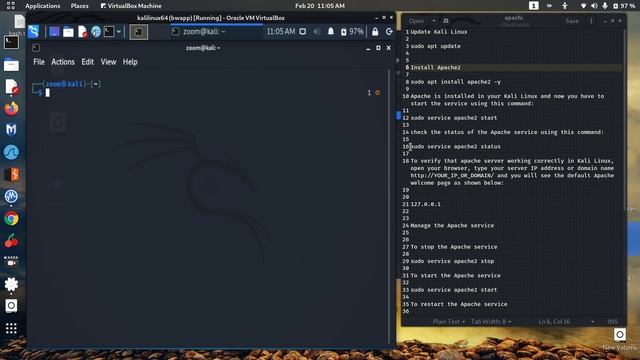Click the Open button in the text editor
This screenshot has height=360, width=640.
[416, 21]
